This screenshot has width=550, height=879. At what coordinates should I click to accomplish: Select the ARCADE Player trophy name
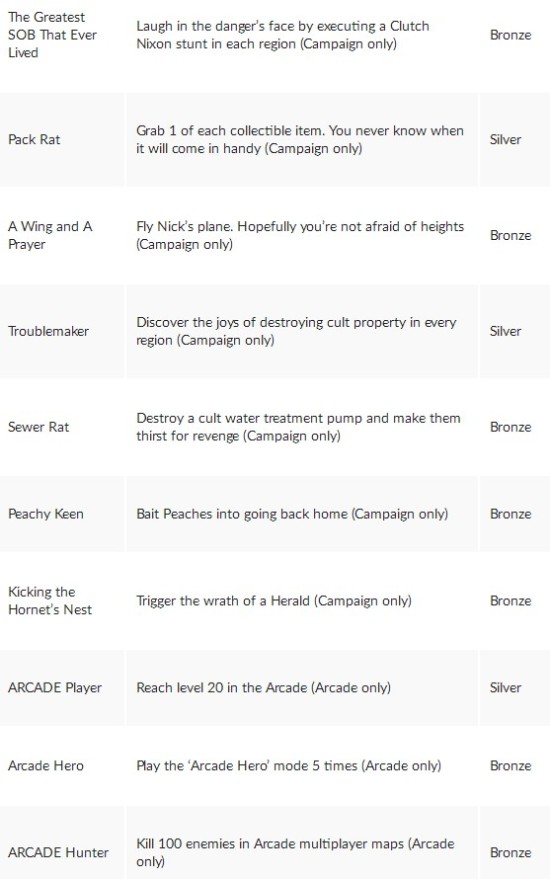click(54, 688)
